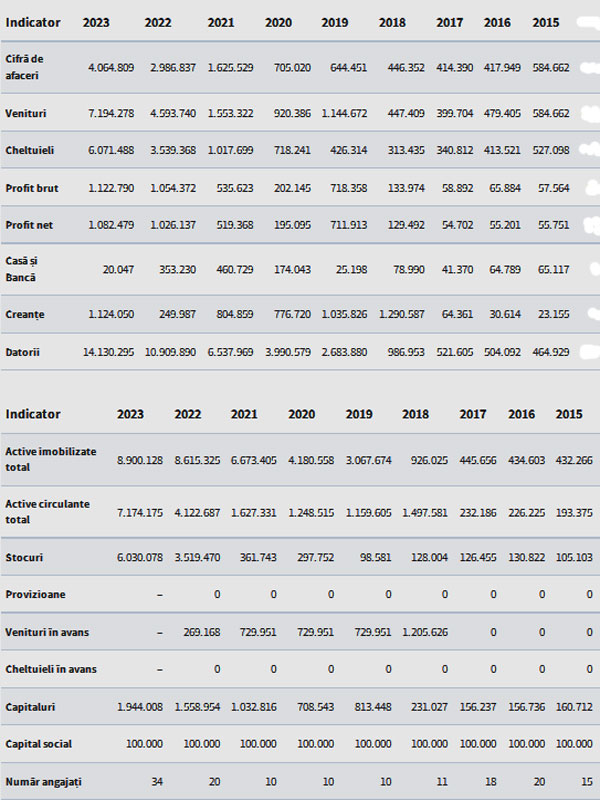Select the Casă și Bancă row label

pos(21,269)
